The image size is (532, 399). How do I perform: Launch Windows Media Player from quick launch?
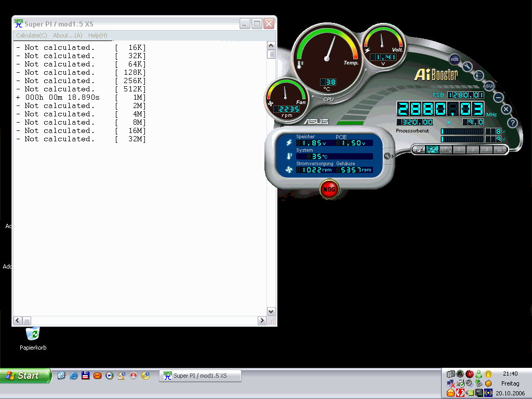click(x=109, y=376)
